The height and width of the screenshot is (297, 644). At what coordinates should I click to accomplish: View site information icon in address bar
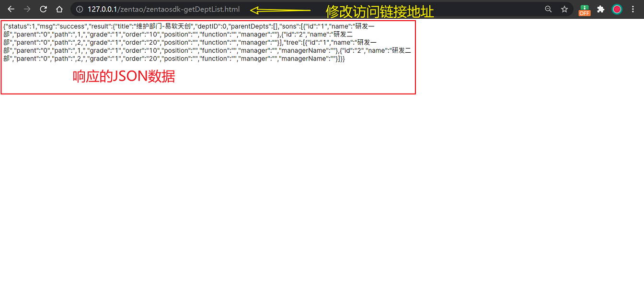80,9
